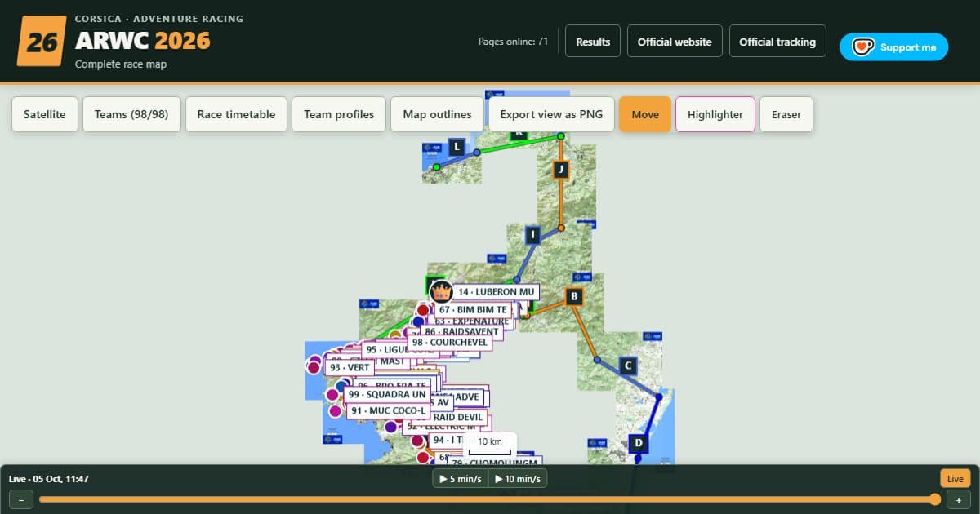This screenshot has width=980, height=514.
Task: Click the magenta dot beside 99 SQUADRA UN
Action: (x=332, y=395)
